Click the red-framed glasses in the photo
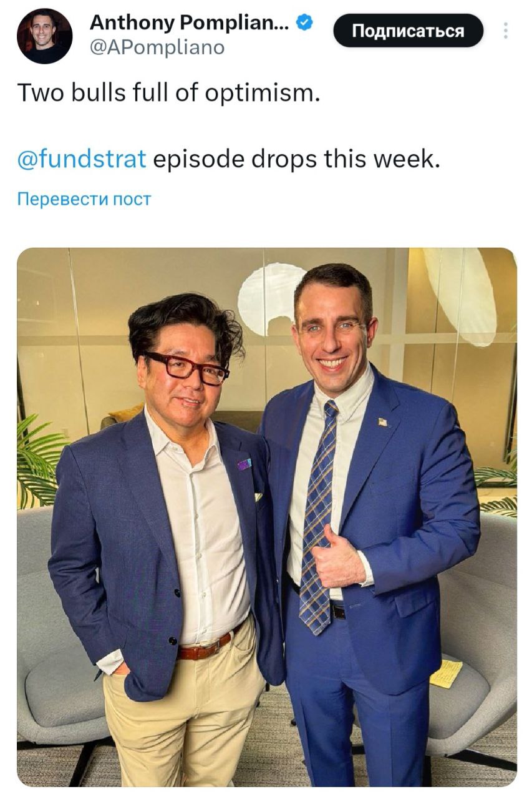The height and width of the screenshot is (799, 532). click(186, 368)
